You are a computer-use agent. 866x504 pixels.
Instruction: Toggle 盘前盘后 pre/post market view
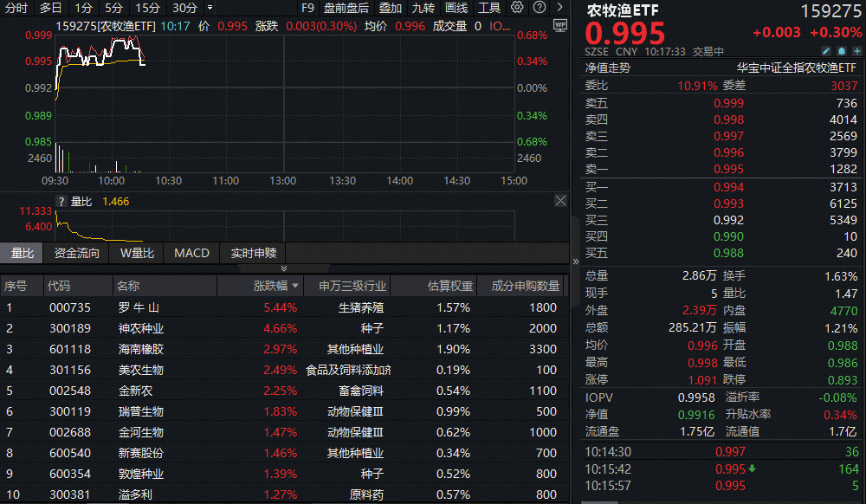click(x=347, y=7)
